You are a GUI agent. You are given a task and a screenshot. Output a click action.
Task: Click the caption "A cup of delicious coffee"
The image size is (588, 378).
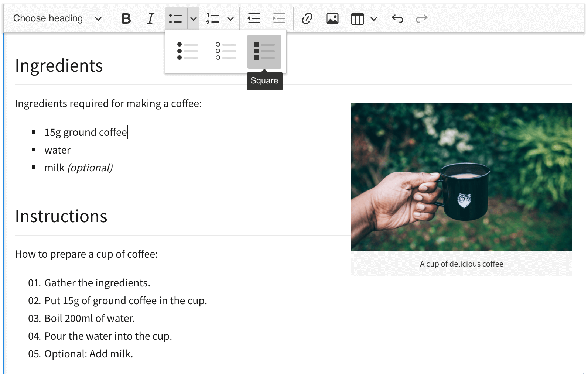pos(461,264)
